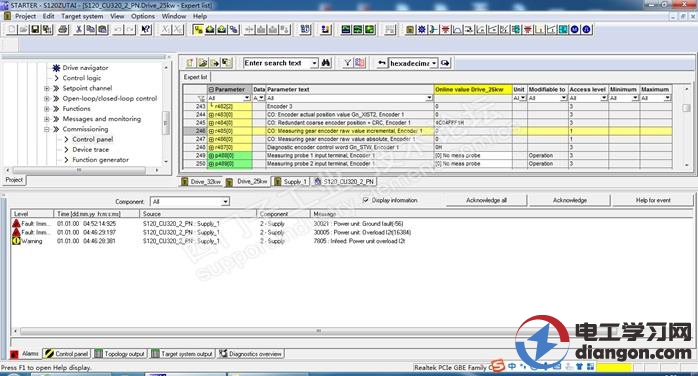Viewport: 698px width, 376px height.
Task: Select Drive navigator in the tree
Action: [x=85, y=68]
